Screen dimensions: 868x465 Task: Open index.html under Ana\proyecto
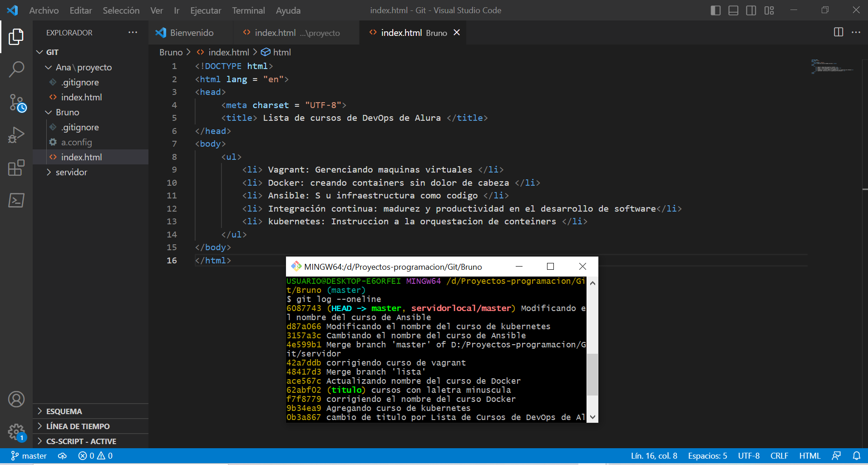pos(91,97)
